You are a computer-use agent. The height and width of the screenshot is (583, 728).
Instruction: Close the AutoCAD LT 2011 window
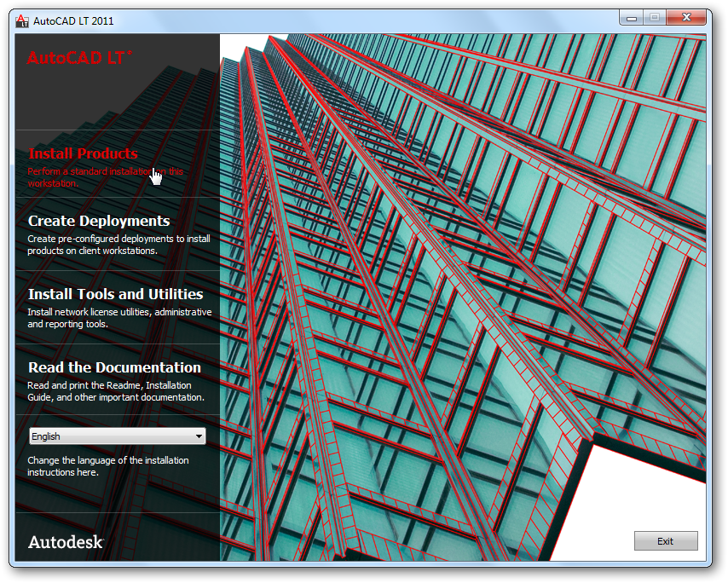pyautogui.click(x=686, y=18)
